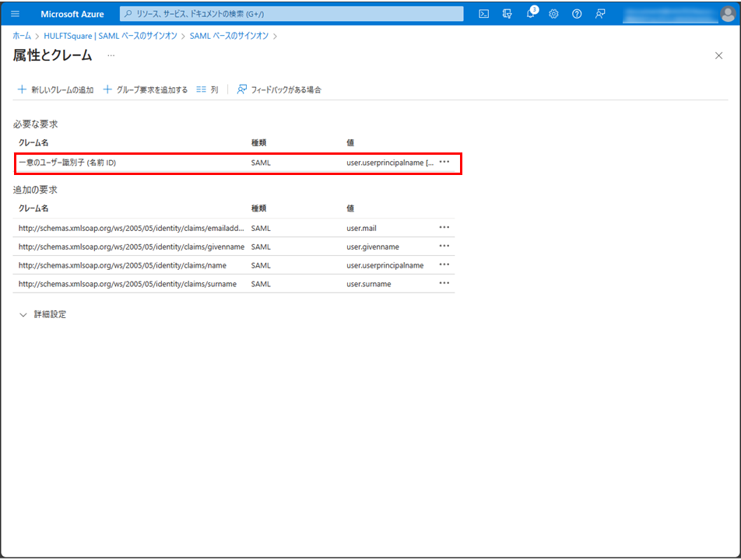Screen dimensions: 741x560
Task: Open the directories and subscriptions filter icon
Action: coord(507,14)
